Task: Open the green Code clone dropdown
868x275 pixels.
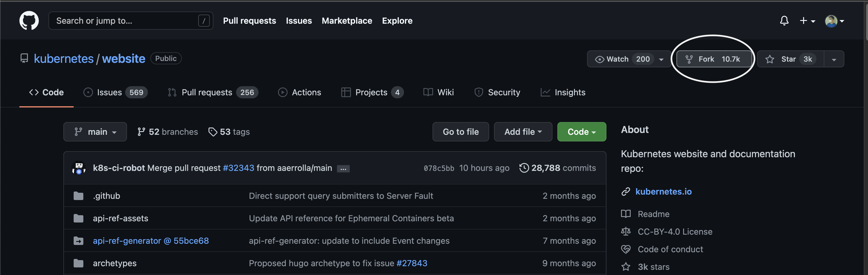Action: click(582, 132)
